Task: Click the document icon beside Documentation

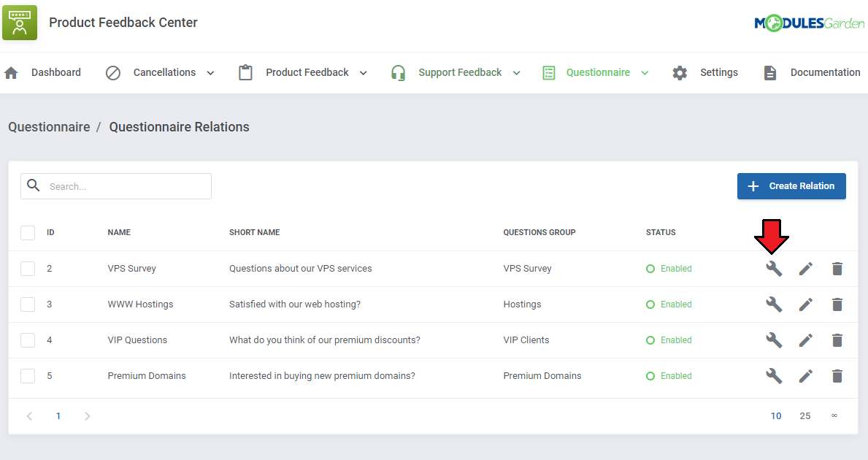Action: click(770, 72)
